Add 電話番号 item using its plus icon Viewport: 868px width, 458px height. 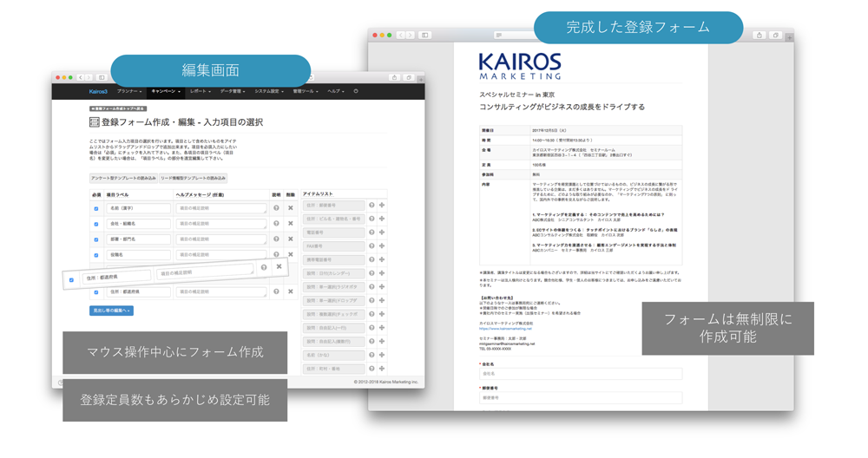(382, 232)
